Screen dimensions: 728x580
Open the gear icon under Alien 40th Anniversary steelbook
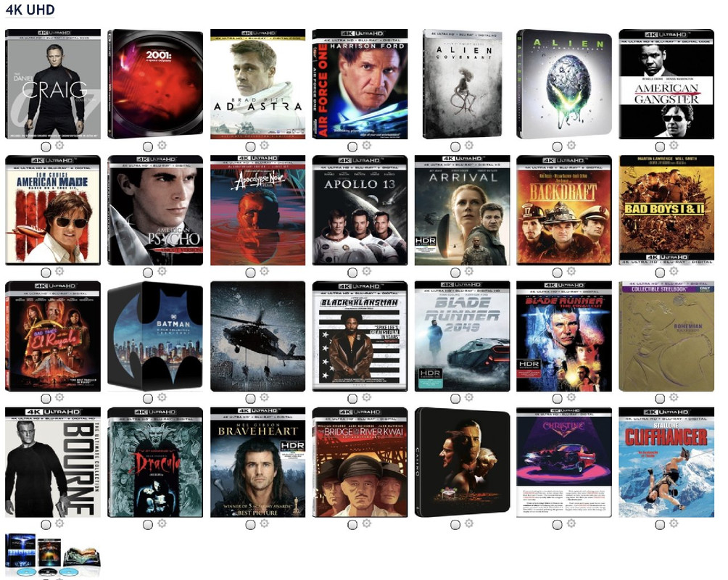(x=571, y=145)
